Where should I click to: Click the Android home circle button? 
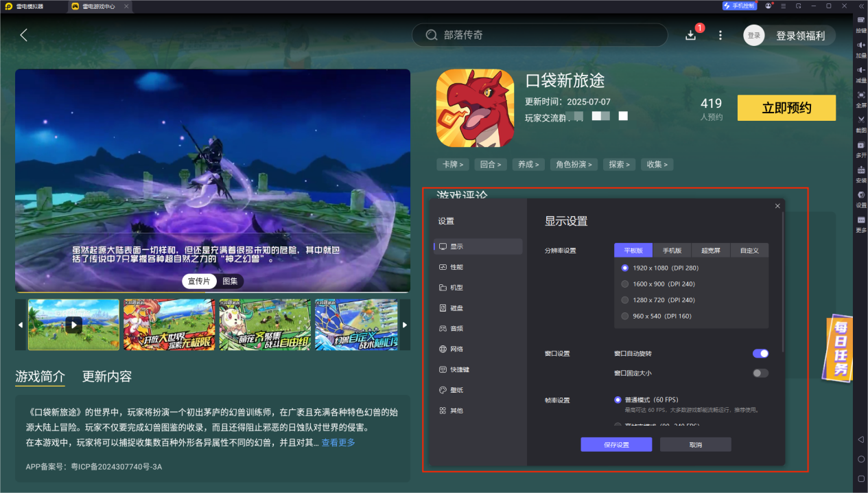point(860,459)
